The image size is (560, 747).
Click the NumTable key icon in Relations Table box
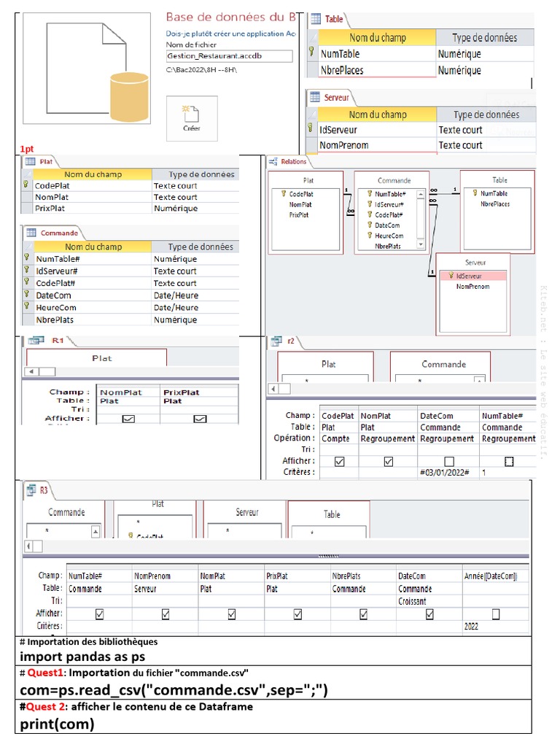tap(475, 193)
